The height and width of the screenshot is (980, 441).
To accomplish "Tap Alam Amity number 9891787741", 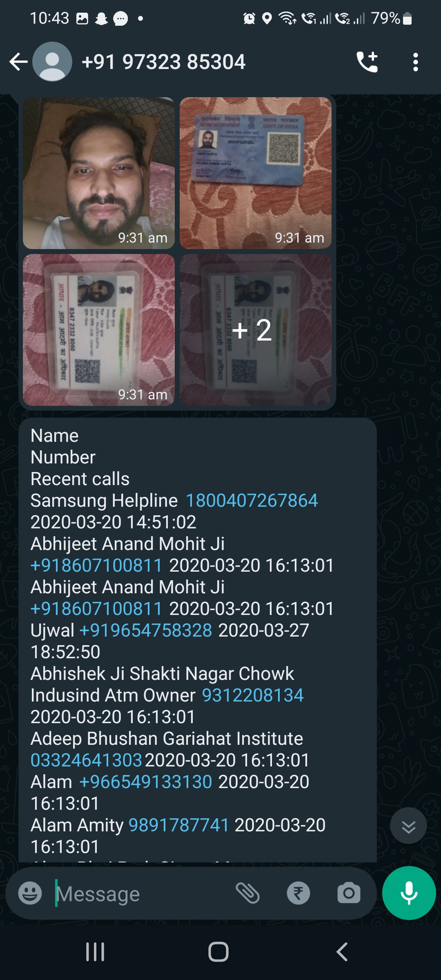I will [179, 825].
